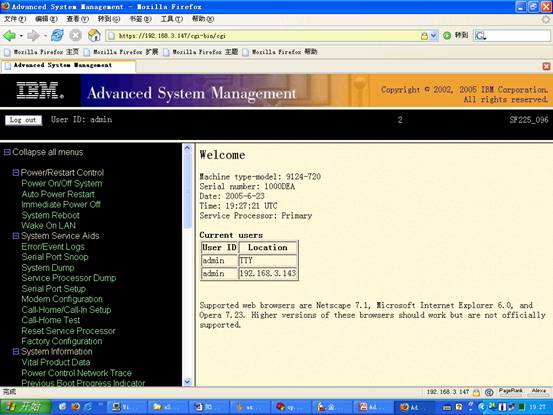Screen dimensions: 553x415
Task: Open the 转到 menu
Action: point(109,19)
